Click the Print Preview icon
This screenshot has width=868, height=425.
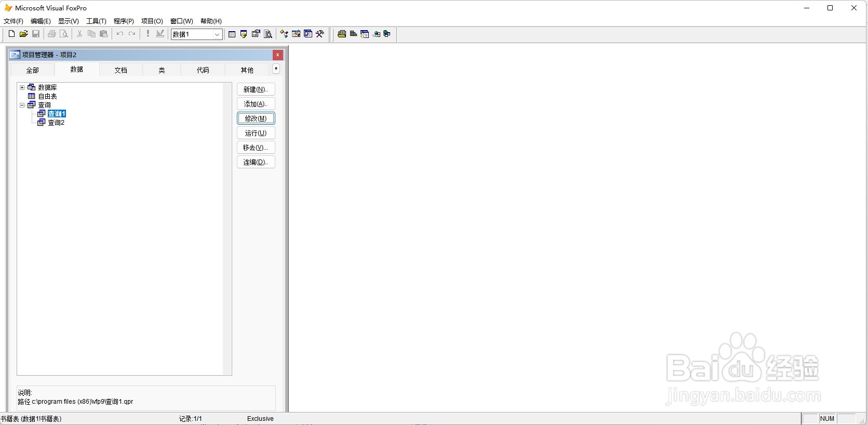pos(64,34)
